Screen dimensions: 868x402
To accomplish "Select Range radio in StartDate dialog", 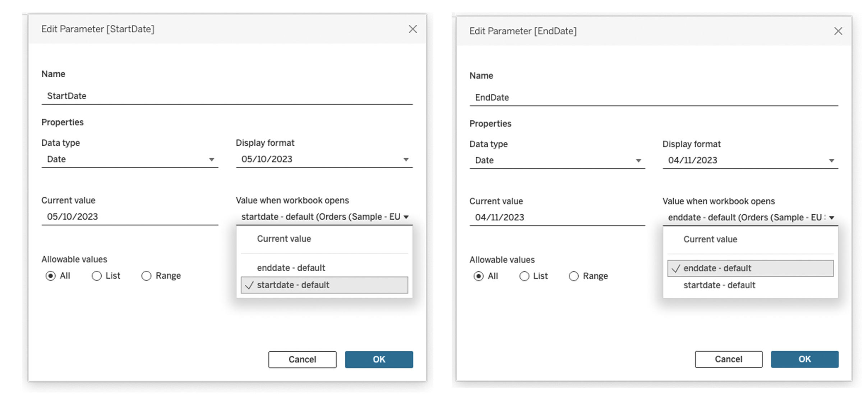I will coord(146,276).
